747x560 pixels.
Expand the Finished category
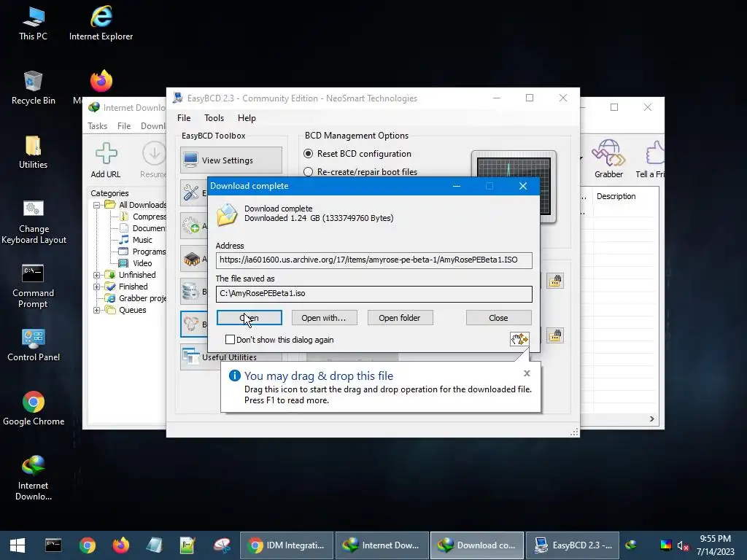click(x=97, y=287)
